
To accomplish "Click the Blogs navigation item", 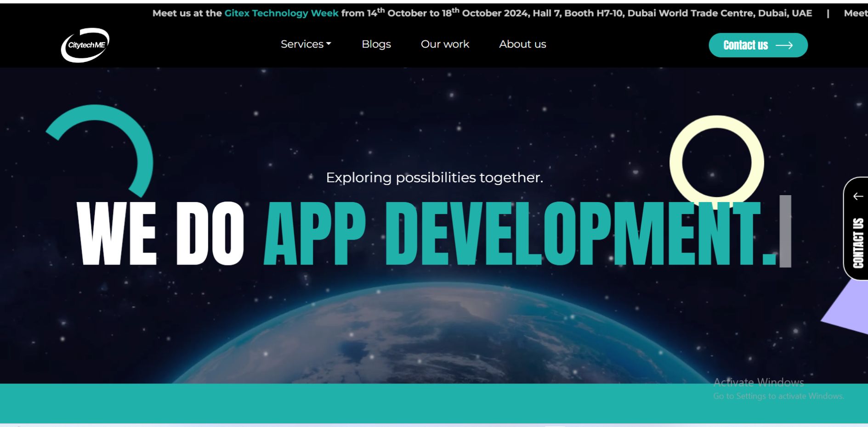I will pos(376,44).
